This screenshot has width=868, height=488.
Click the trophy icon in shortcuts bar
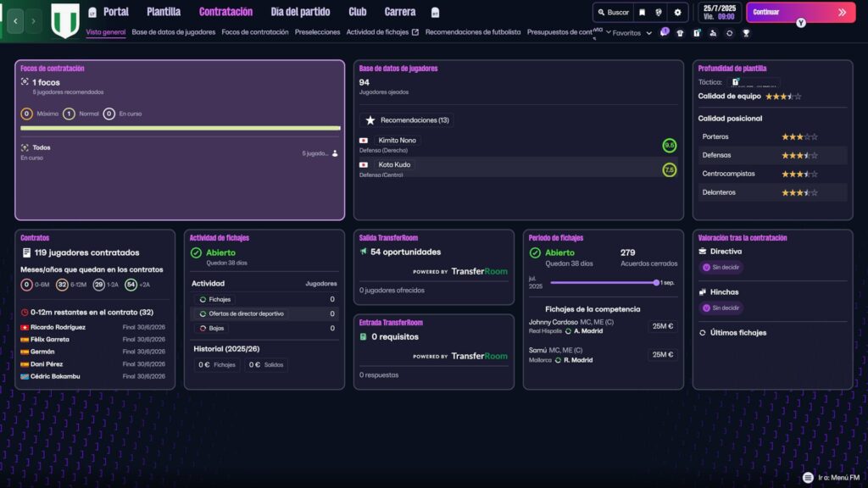click(x=746, y=33)
